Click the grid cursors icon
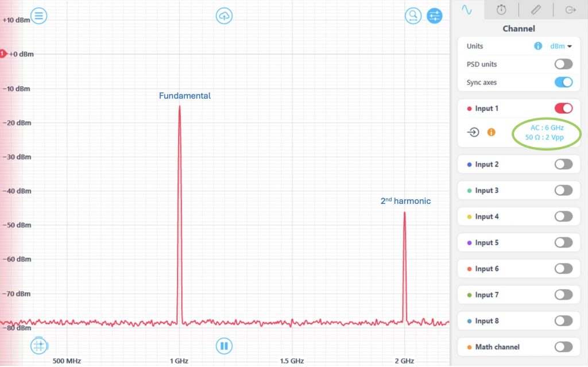The image size is (588, 367). point(38,346)
